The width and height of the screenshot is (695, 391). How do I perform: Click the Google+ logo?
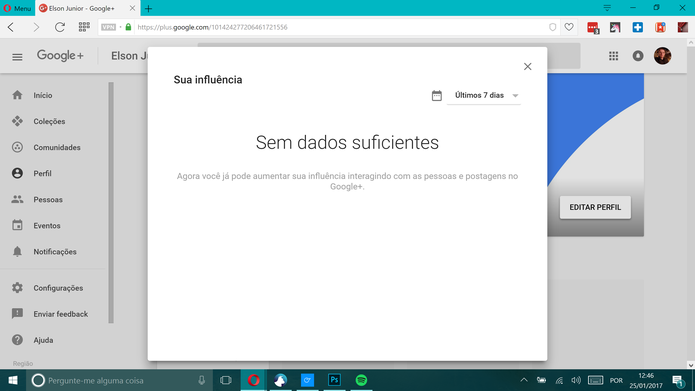click(x=60, y=56)
